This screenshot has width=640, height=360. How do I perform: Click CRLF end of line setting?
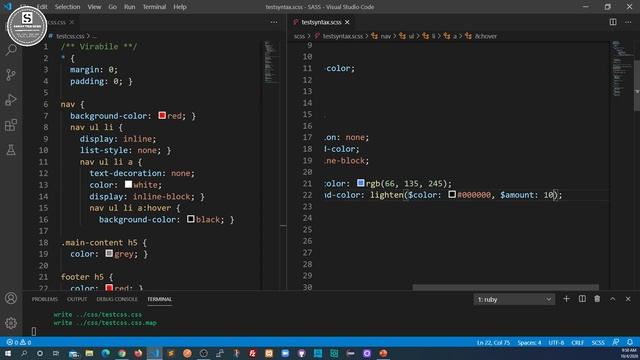[x=578, y=342]
